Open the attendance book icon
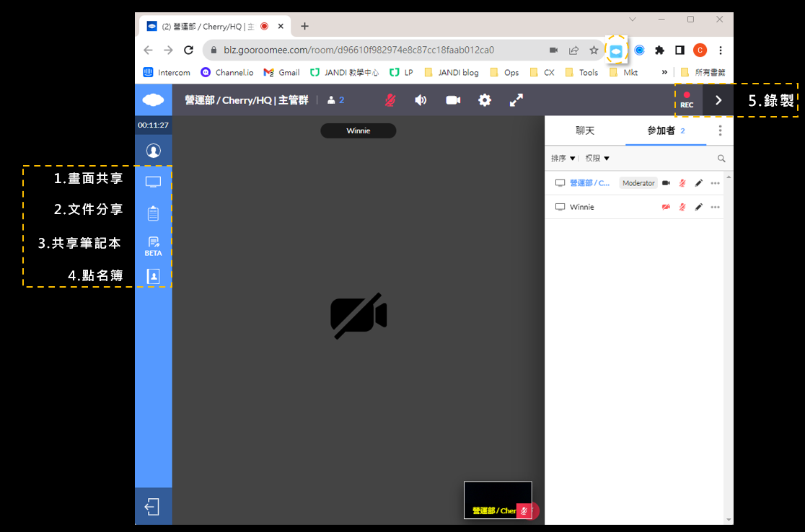Image resolution: width=805 pixels, height=532 pixels. pos(153,277)
